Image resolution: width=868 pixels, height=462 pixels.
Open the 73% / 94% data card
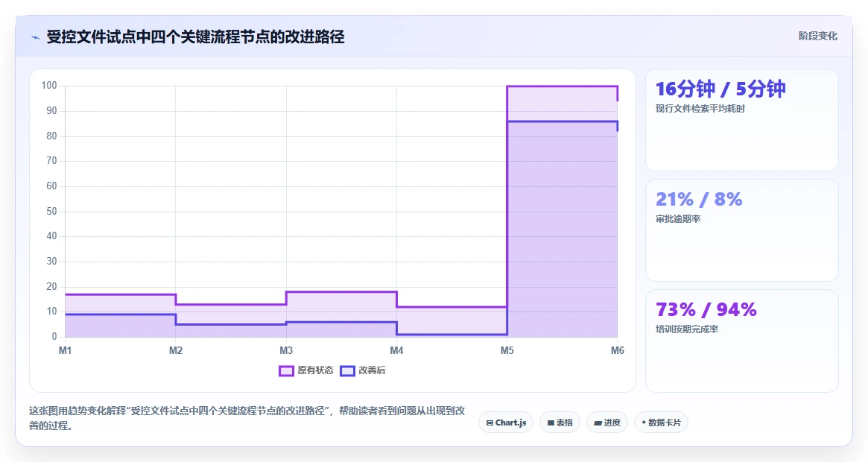pos(742,341)
